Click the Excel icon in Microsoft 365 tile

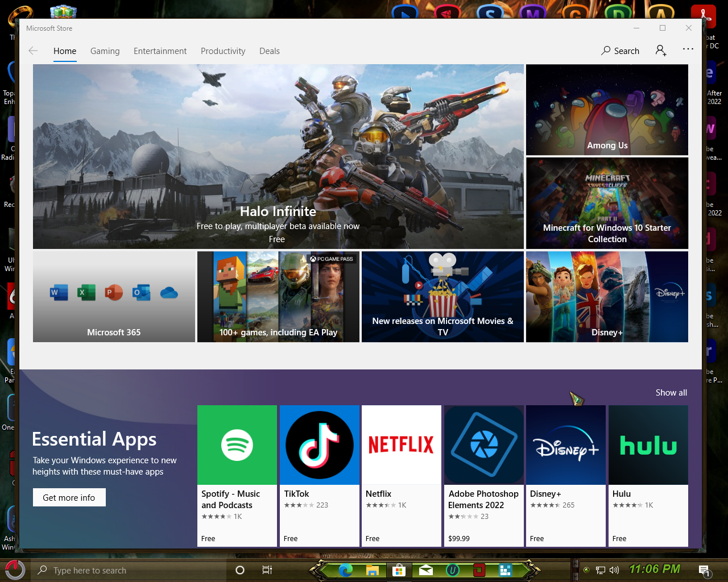(x=86, y=293)
